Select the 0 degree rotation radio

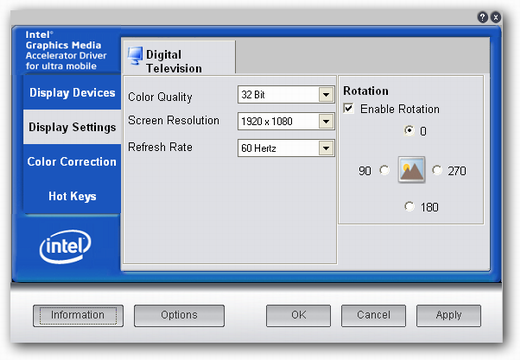pyautogui.click(x=409, y=130)
